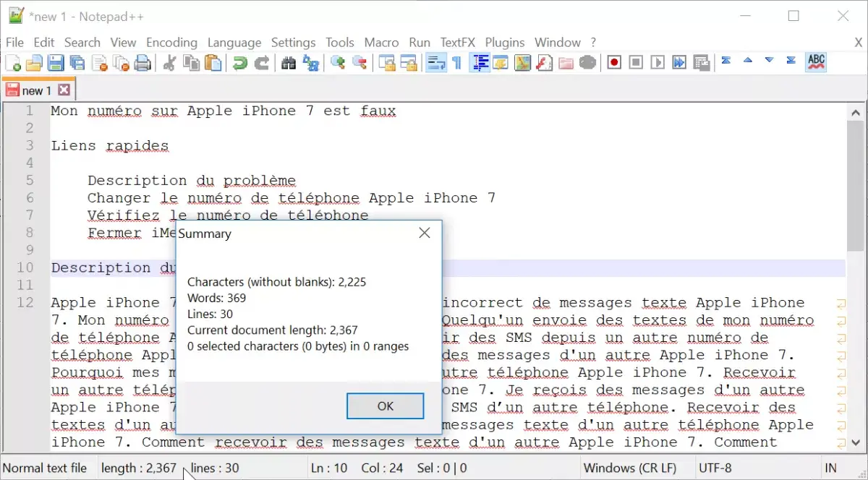Toggle the ABC spell-check icon
The image size is (868, 480).
click(x=816, y=62)
